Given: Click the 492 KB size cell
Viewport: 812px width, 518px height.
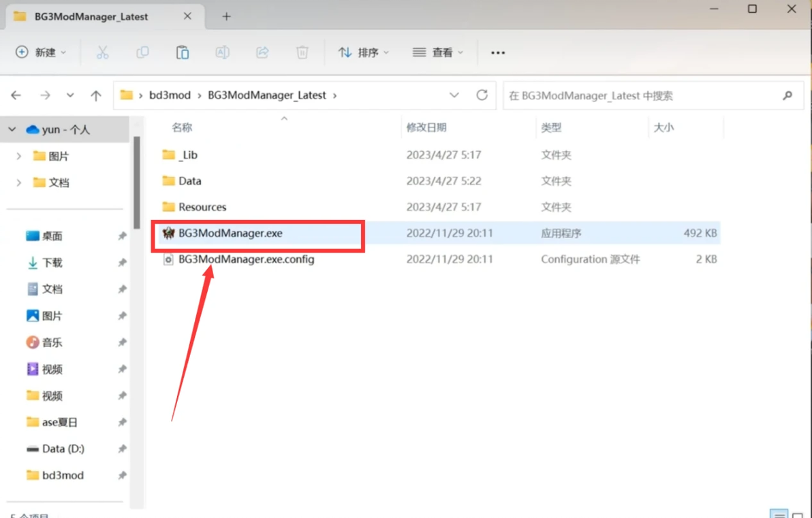Looking at the screenshot, I should click(700, 233).
